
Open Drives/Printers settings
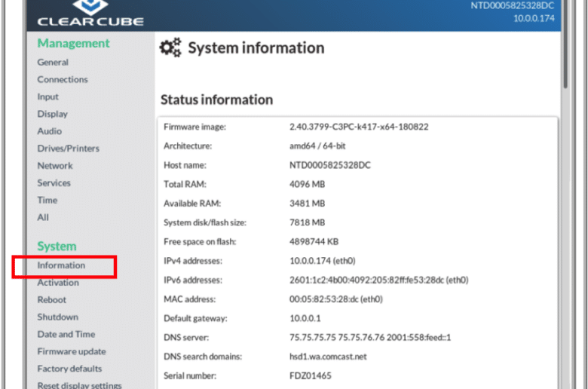69,149
